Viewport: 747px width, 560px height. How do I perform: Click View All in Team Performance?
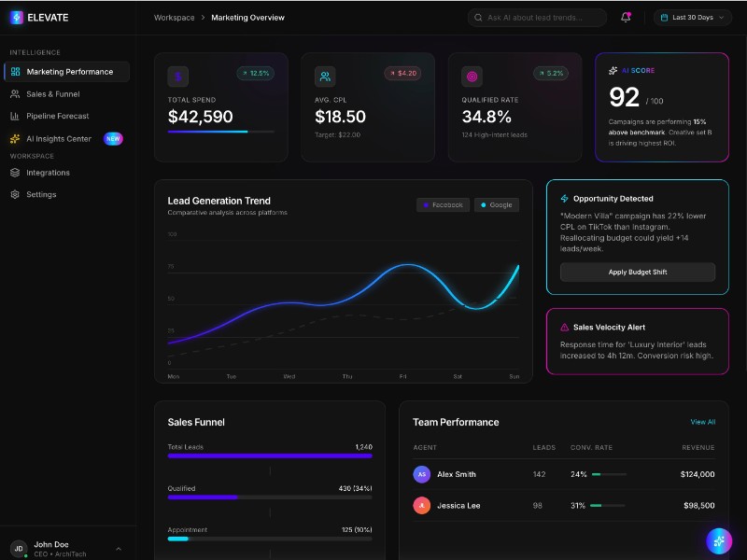tap(702, 422)
